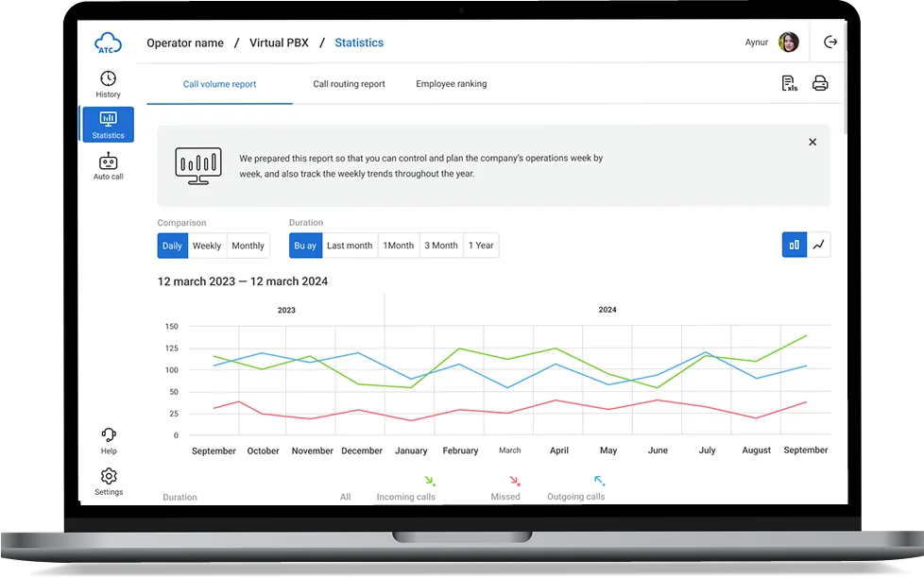The height and width of the screenshot is (578, 924).
Task: Click the March label on chart axis
Action: 510,450
